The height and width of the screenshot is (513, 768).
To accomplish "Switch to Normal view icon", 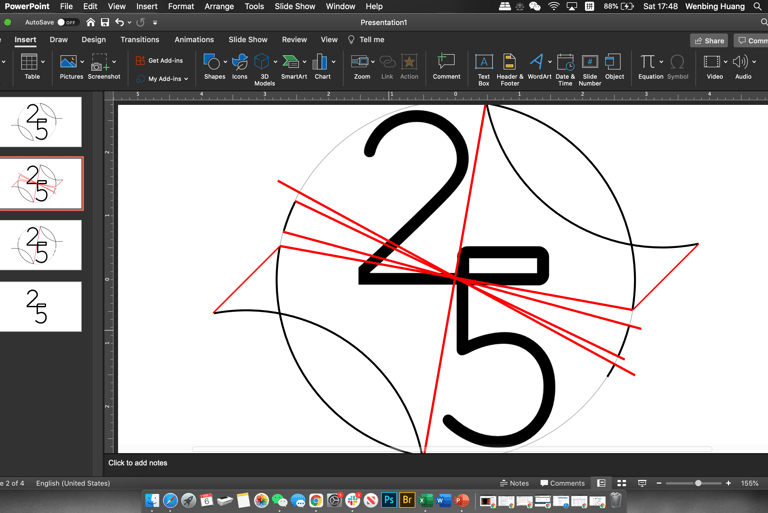I will tap(601, 483).
